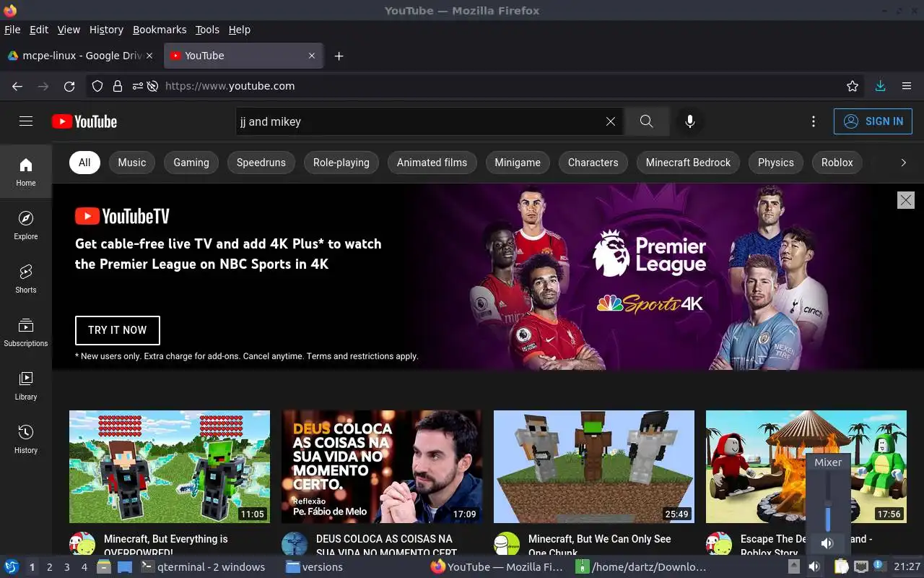Open the application launcher in the taskbar
The image size is (924, 578).
point(11,567)
